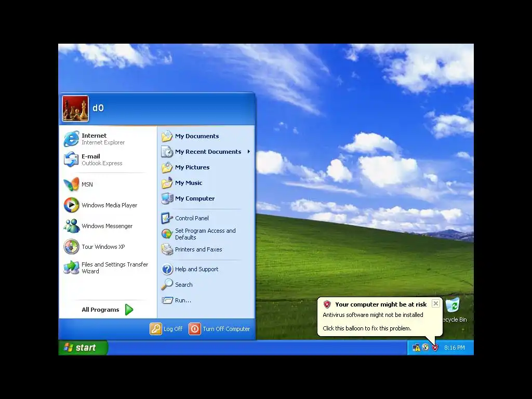Click the Turn Off Computer button text
532x399 pixels.
point(227,329)
